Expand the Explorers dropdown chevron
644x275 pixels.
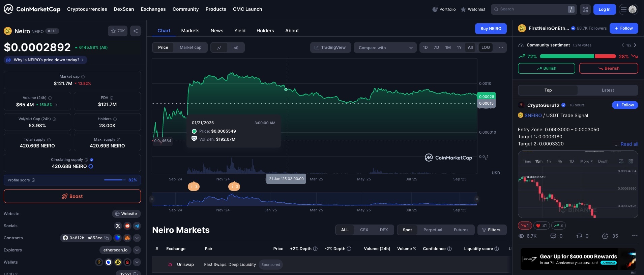[137, 250]
